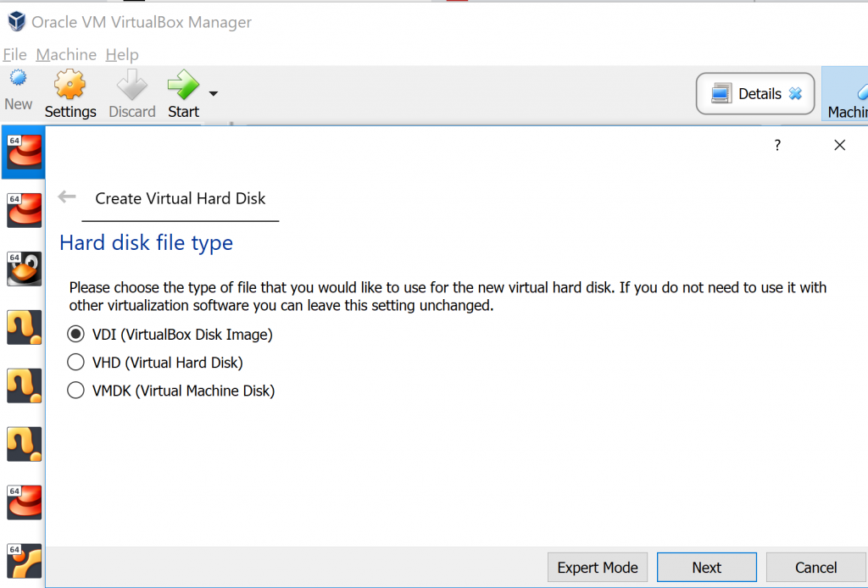Go back using the left arrow
This screenshot has height=588, width=868.
tap(67, 197)
